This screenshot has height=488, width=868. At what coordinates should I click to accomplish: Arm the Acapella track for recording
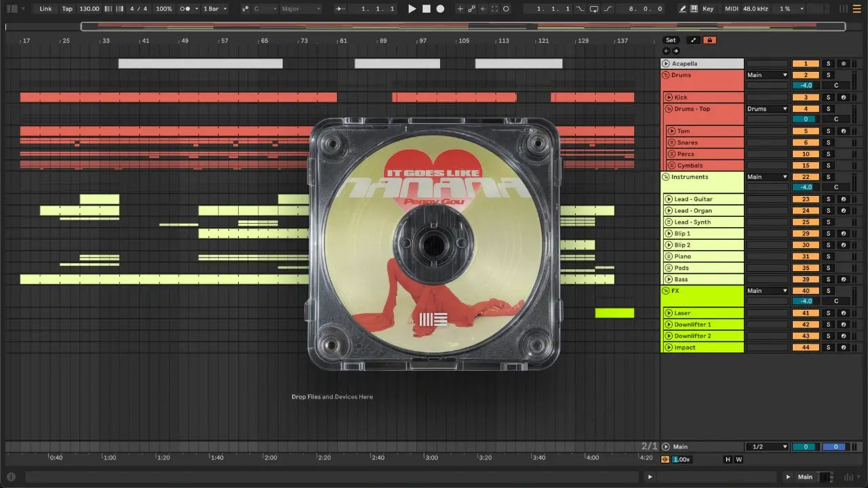click(x=843, y=64)
